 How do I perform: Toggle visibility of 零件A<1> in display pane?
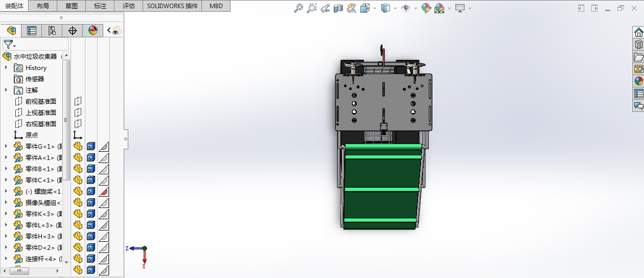pos(78,157)
